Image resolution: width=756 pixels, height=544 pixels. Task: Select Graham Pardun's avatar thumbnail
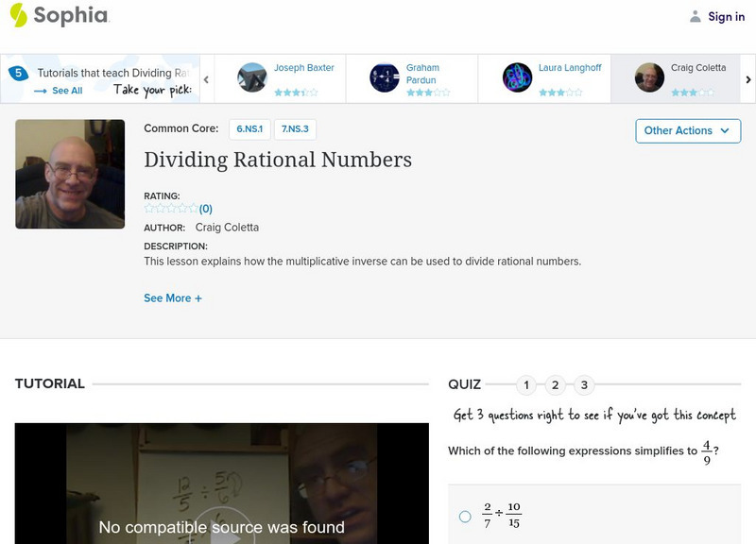[x=385, y=77]
